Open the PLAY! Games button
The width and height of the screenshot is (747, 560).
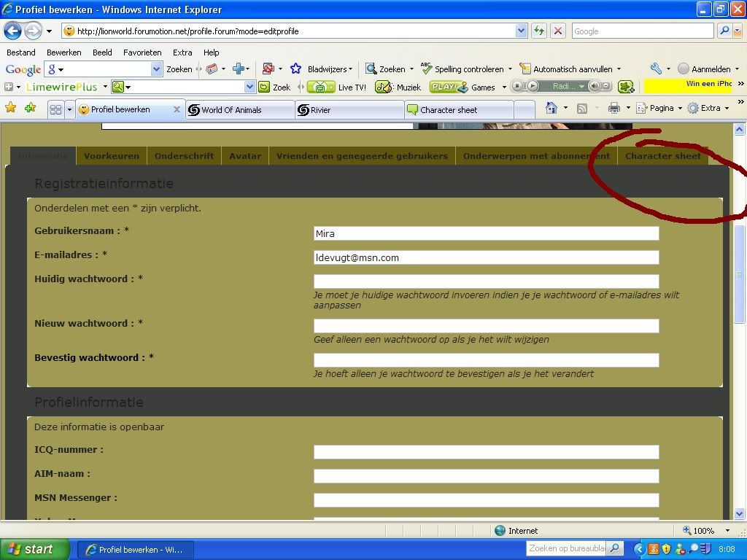462,87
